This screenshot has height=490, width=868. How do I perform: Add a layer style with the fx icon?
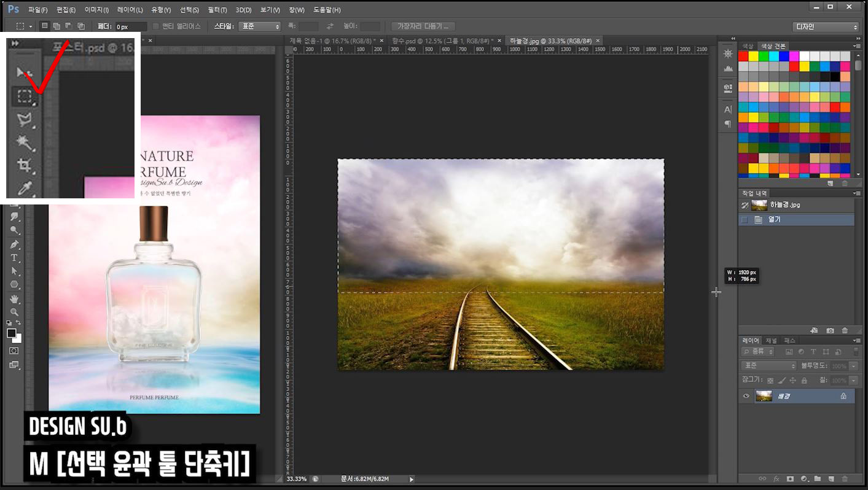(776, 478)
